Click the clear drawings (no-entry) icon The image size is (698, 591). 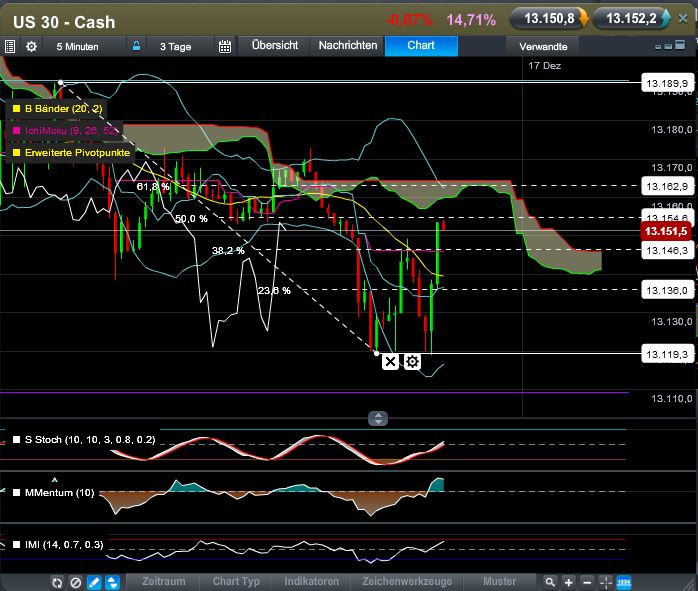[x=76, y=583]
